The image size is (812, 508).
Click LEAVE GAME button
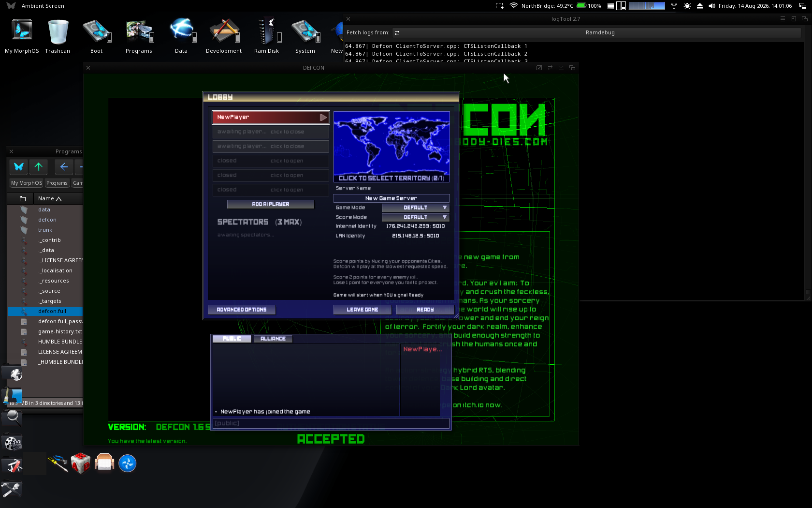point(362,310)
